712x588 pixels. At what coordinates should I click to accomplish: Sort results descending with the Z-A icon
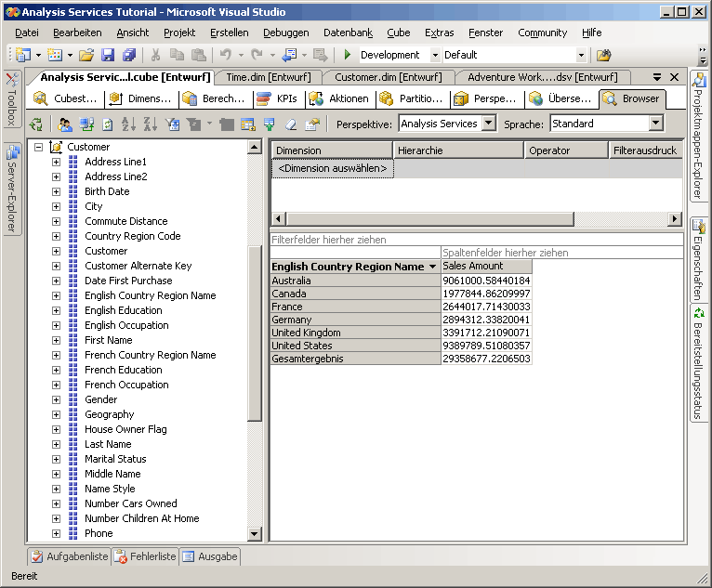149,124
